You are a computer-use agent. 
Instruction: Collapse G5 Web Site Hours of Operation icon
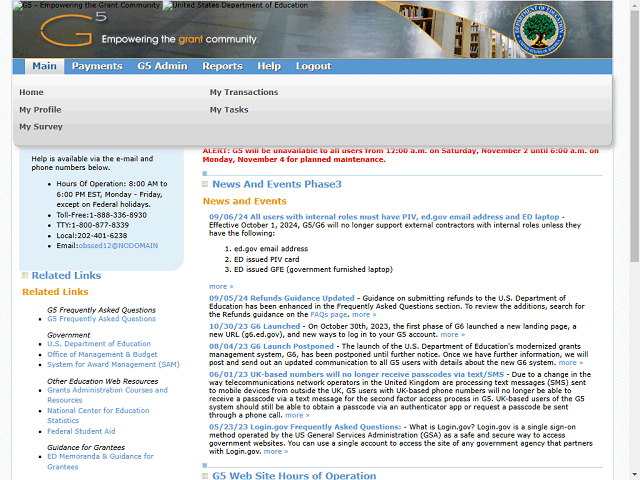pos(205,476)
